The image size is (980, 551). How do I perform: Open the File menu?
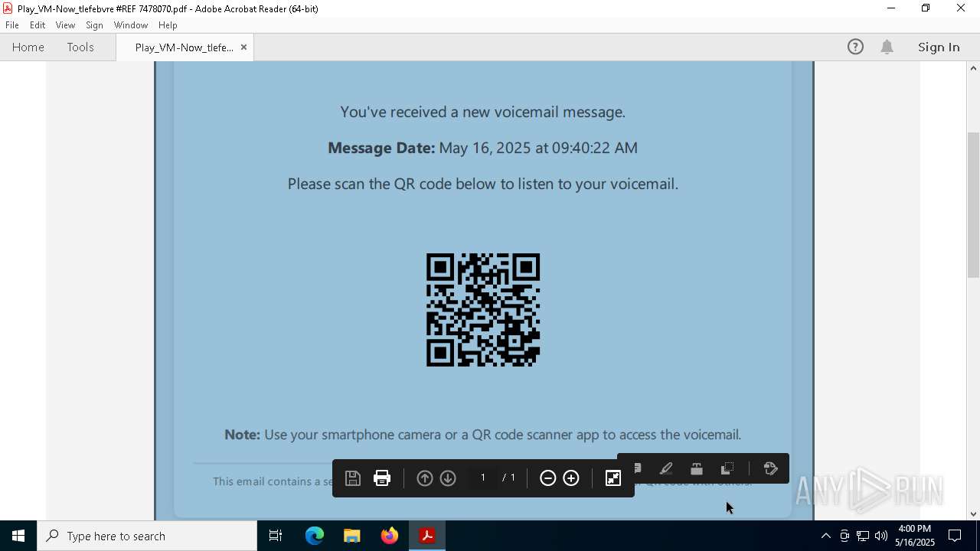click(12, 25)
